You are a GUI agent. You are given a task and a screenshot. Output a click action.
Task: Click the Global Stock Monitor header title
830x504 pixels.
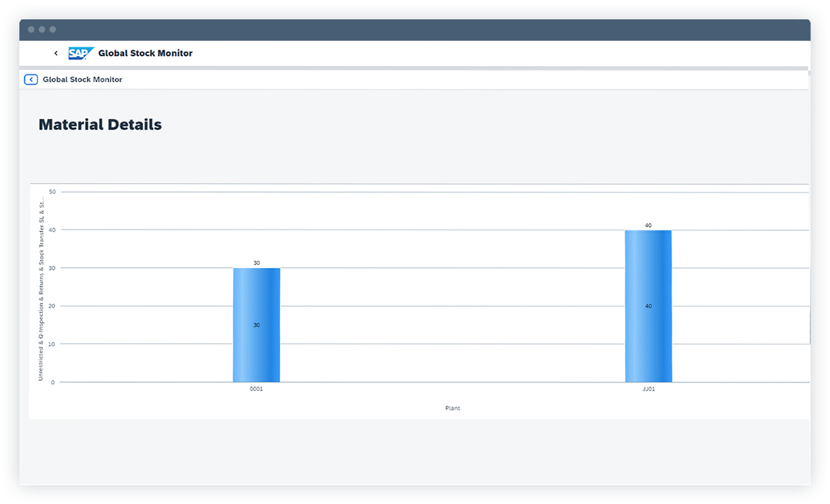point(145,53)
